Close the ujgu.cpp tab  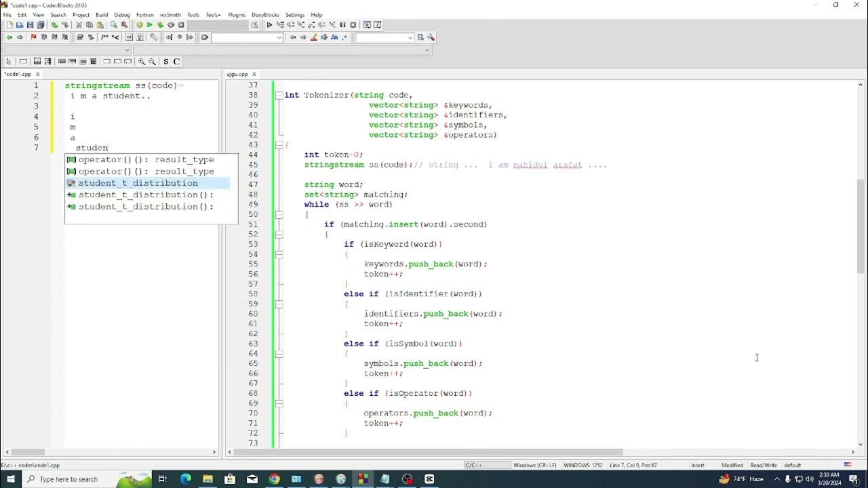(x=254, y=74)
